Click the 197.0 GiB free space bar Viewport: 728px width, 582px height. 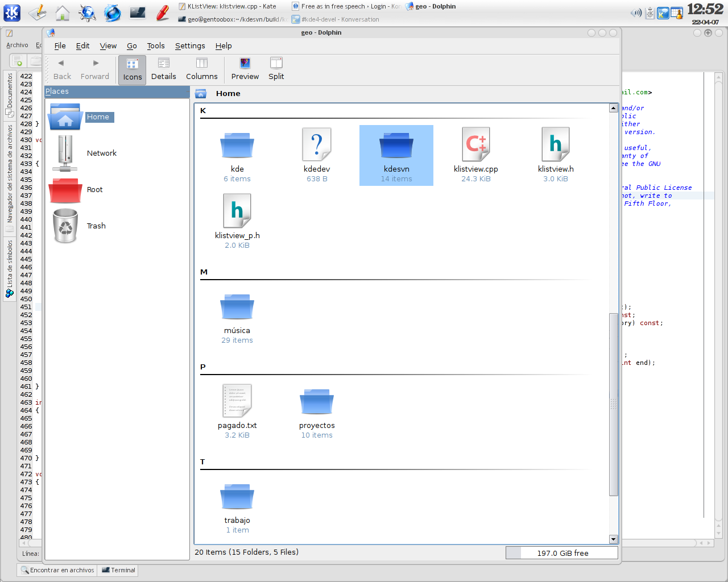[562, 553]
